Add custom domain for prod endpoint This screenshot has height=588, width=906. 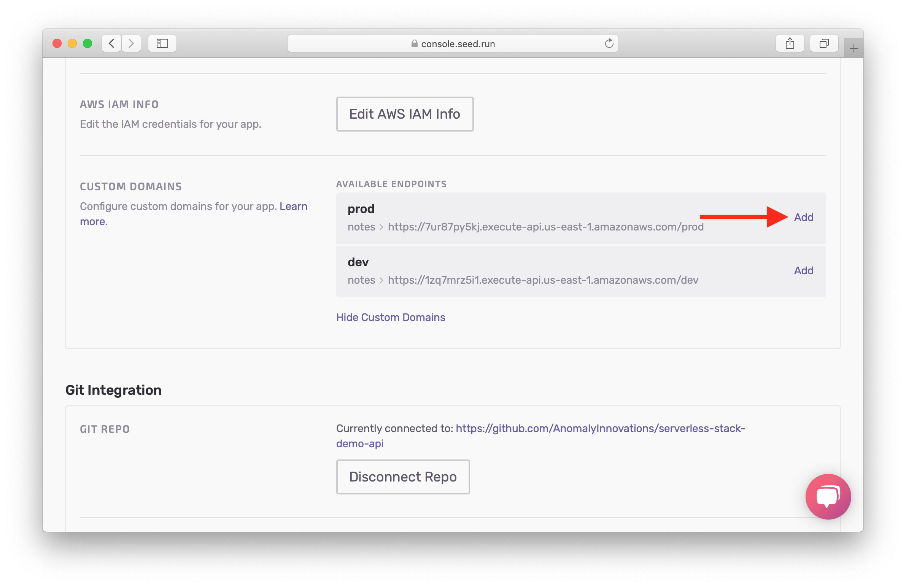[803, 217]
